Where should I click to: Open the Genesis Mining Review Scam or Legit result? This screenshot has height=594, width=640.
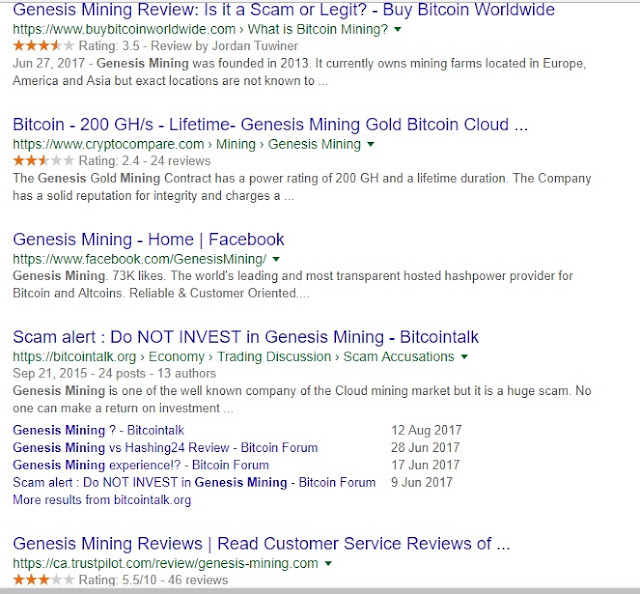(x=284, y=10)
